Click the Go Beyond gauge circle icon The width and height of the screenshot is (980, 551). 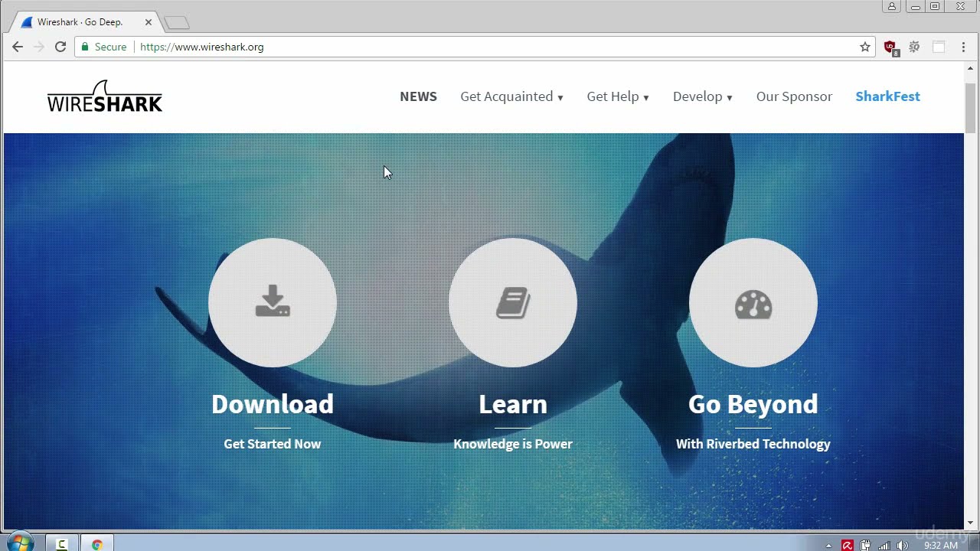tap(753, 302)
